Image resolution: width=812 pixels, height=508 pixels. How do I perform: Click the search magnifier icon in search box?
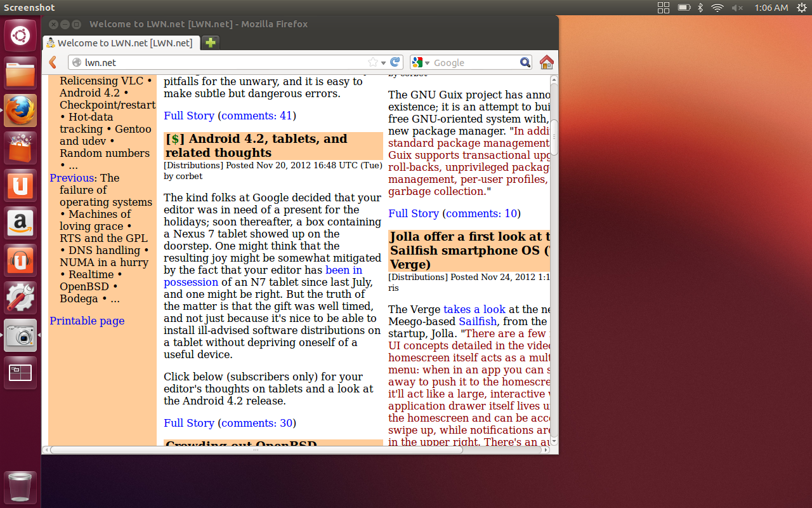tap(525, 62)
